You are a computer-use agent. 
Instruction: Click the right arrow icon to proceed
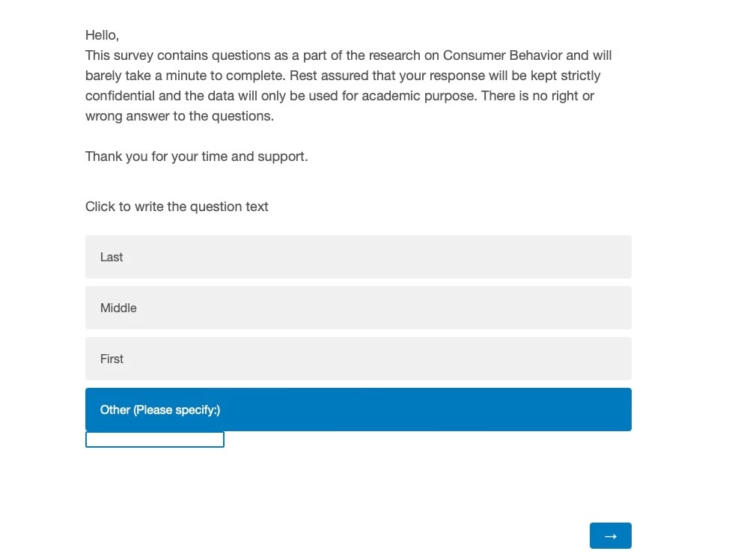[610, 536]
